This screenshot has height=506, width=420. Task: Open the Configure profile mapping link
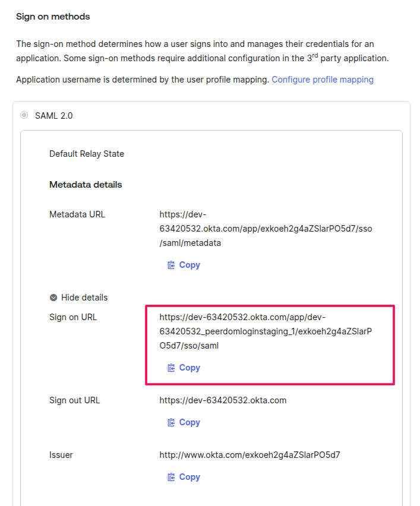tap(323, 80)
